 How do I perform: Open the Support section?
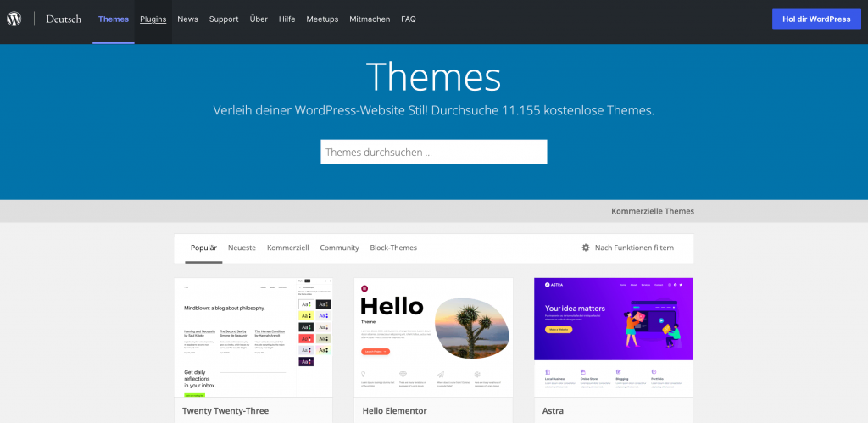pos(224,19)
